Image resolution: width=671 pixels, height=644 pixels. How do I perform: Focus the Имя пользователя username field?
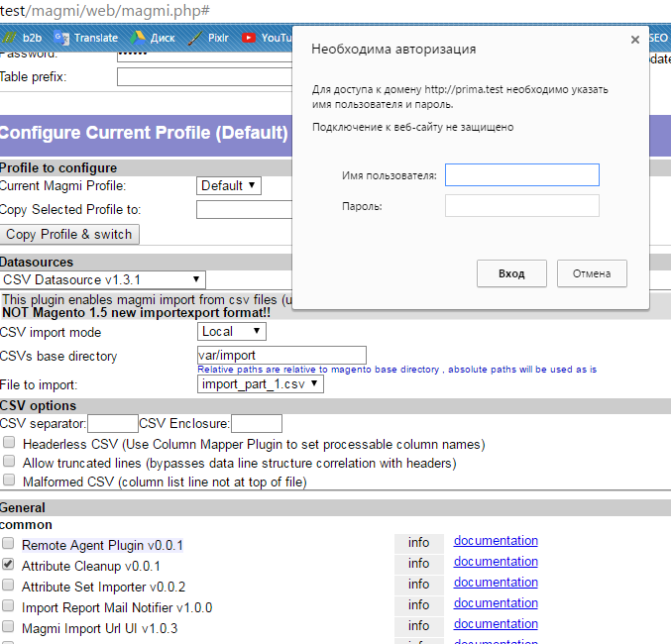(521, 175)
